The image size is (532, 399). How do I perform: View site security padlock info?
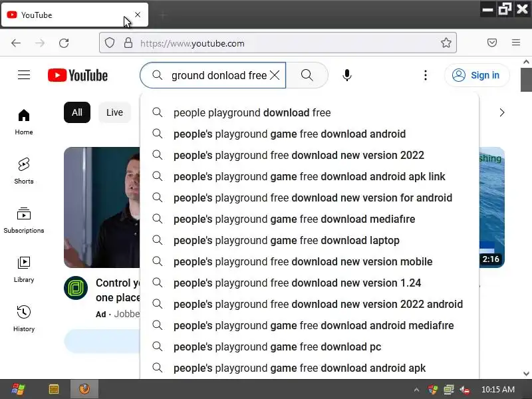128,43
